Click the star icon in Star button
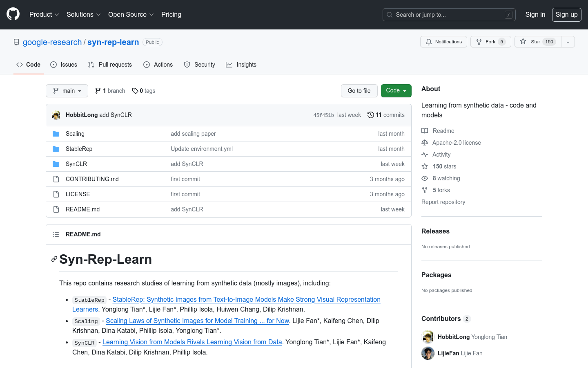The height and width of the screenshot is (368, 588). point(523,42)
